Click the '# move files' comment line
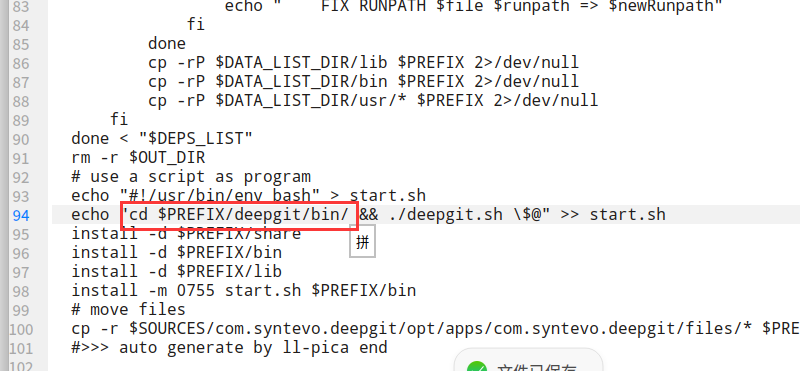800x371 pixels. point(129,310)
